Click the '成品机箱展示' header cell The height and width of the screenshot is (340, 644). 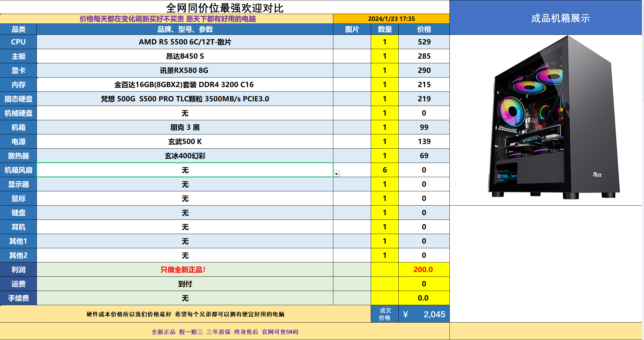[x=546, y=18]
